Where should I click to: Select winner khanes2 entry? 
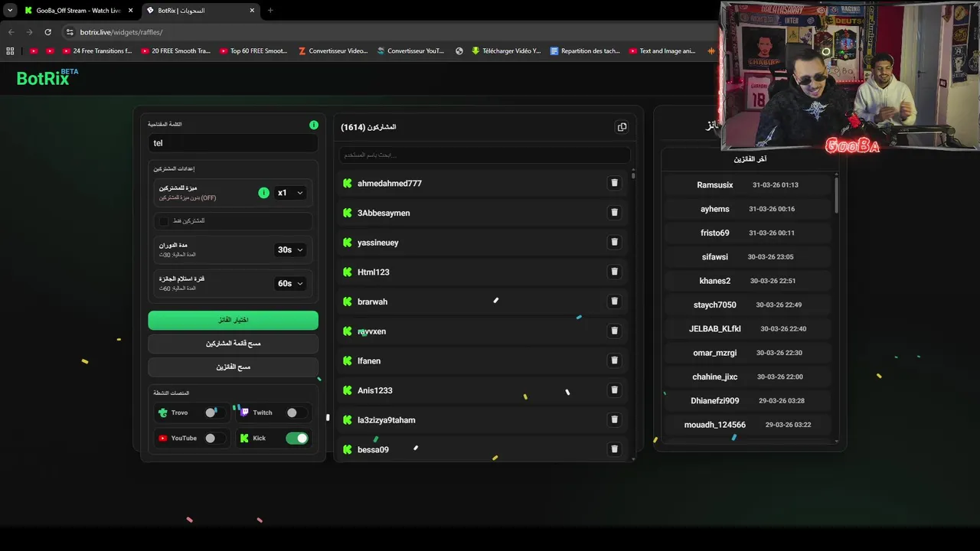tap(748, 281)
